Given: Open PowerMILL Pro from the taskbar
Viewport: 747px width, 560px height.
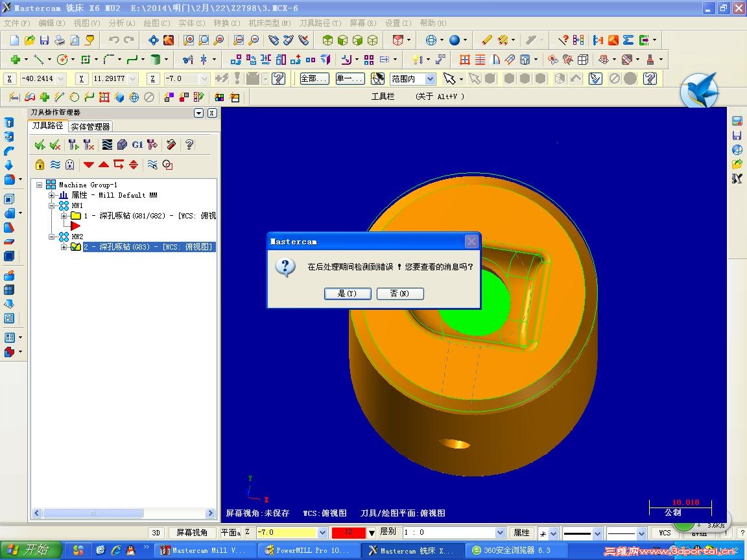Looking at the screenshot, I should pyautogui.click(x=309, y=550).
